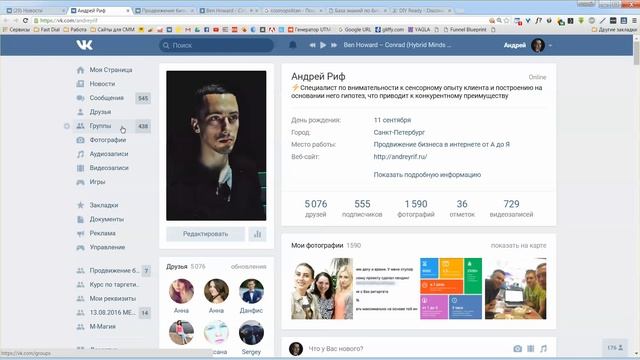Open 729 видеозаписей counter
Viewport: 640px width, 360px height.
pyautogui.click(x=511, y=208)
